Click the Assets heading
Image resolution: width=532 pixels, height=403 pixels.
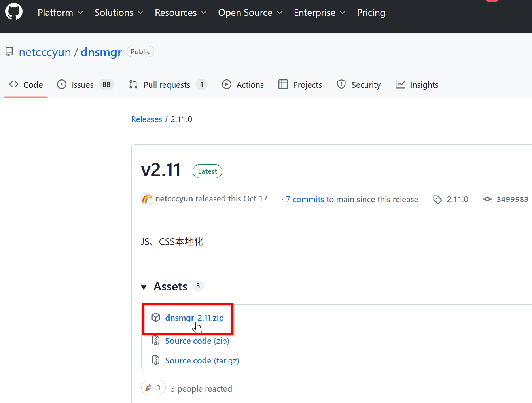coord(170,286)
